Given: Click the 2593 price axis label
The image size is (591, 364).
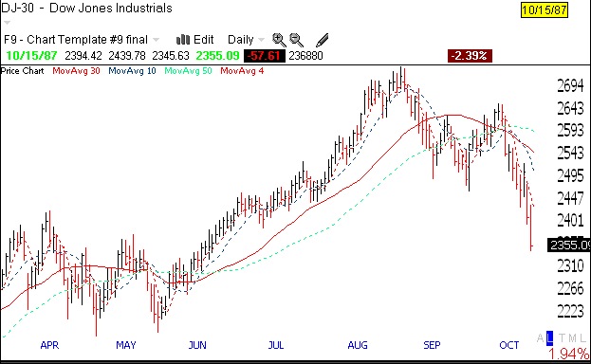Looking at the screenshot, I should 570,131.
